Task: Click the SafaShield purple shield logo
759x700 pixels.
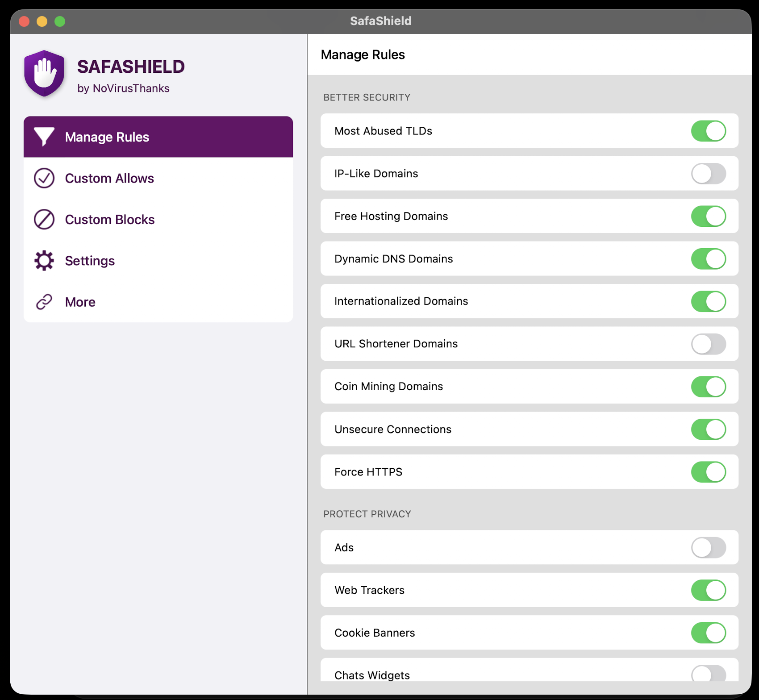Action: point(44,74)
